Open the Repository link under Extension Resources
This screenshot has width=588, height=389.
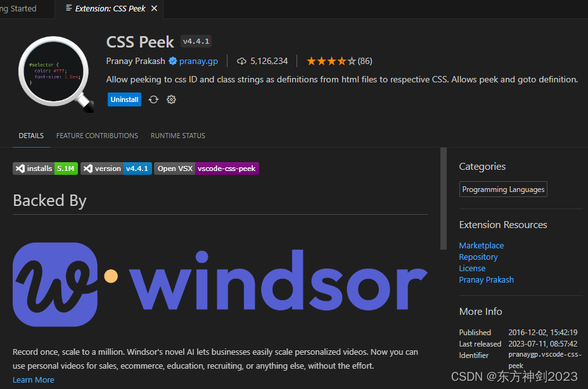tap(478, 257)
